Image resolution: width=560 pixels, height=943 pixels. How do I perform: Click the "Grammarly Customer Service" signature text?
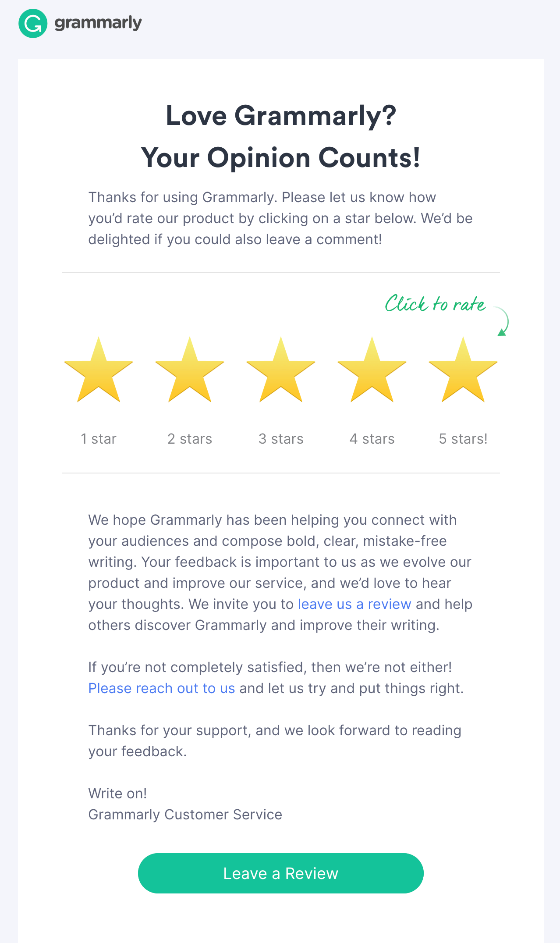point(185,815)
